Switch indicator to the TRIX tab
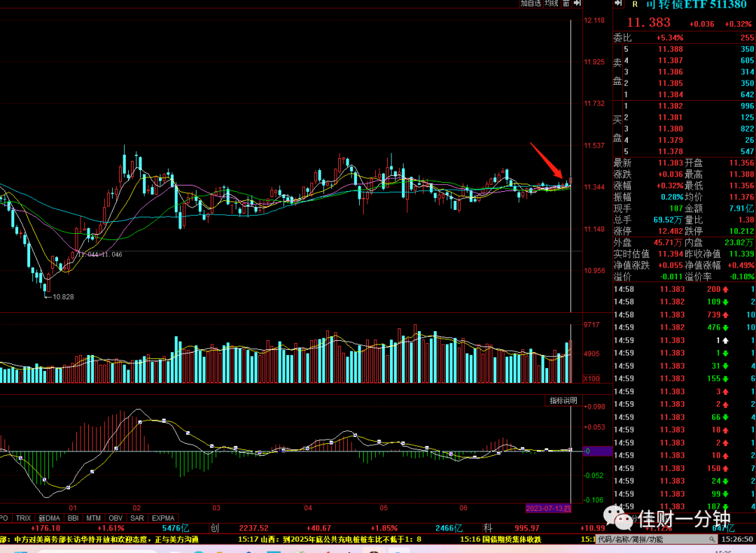 [24, 518]
